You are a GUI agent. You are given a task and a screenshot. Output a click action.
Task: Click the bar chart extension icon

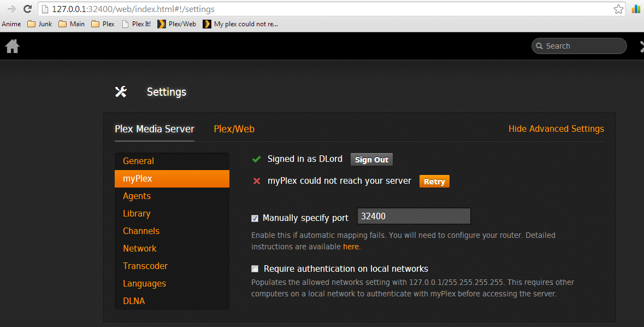click(636, 9)
